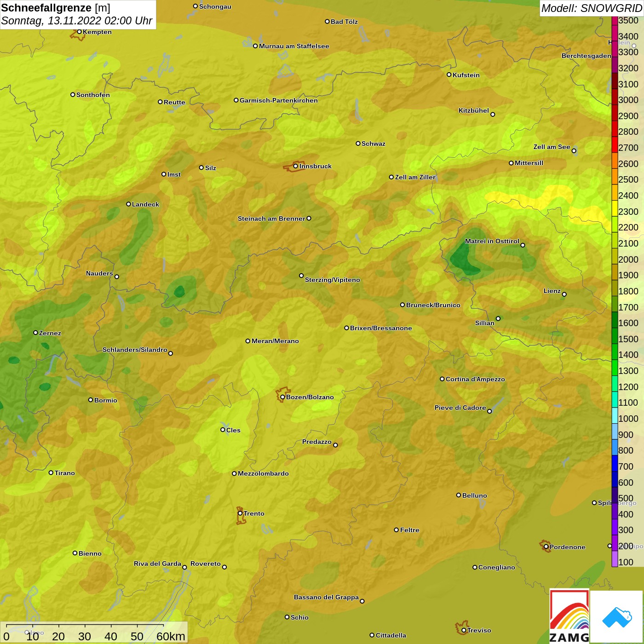Click the Kufstein location marker dot
This screenshot has height=644, width=644.
click(449, 75)
